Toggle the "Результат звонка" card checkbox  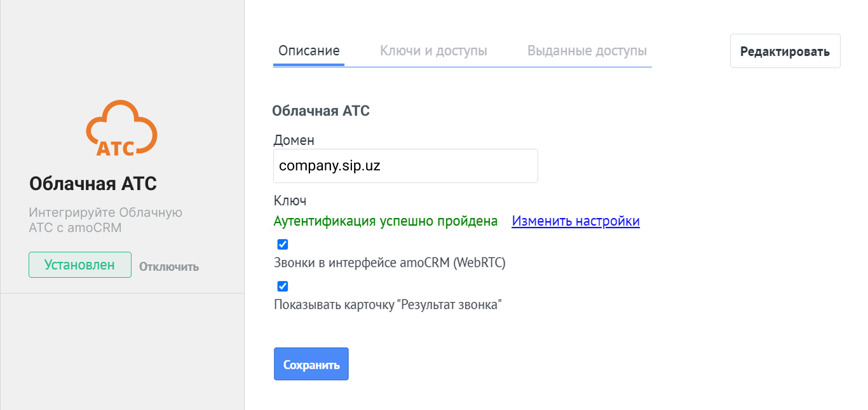tap(283, 287)
